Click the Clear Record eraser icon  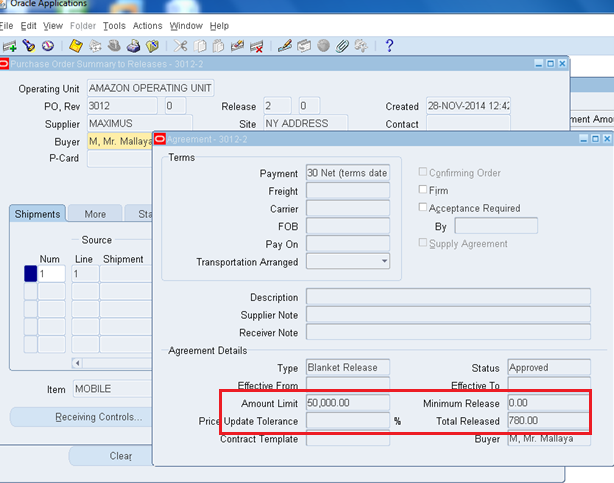[237, 46]
